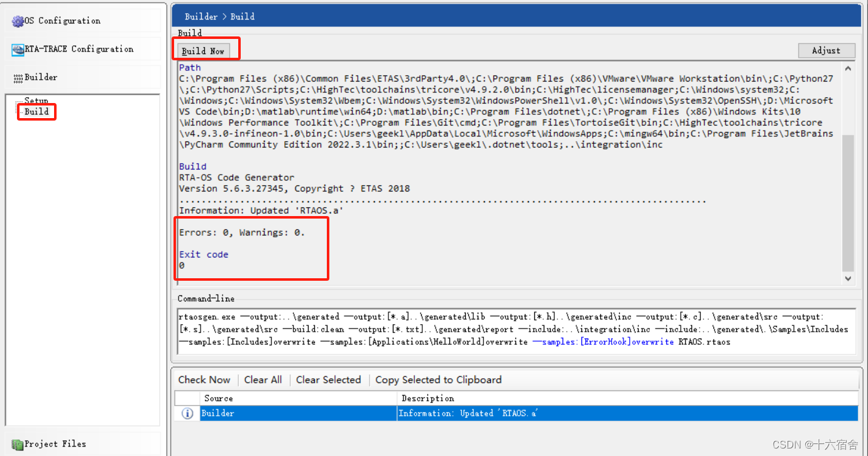Viewport: 868px width, 456px height.
Task: Select Setup in the Builder tree
Action: point(36,101)
